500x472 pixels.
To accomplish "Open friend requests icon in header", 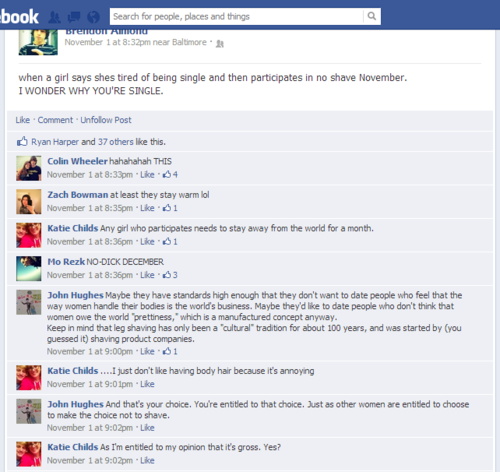I will 54,17.
